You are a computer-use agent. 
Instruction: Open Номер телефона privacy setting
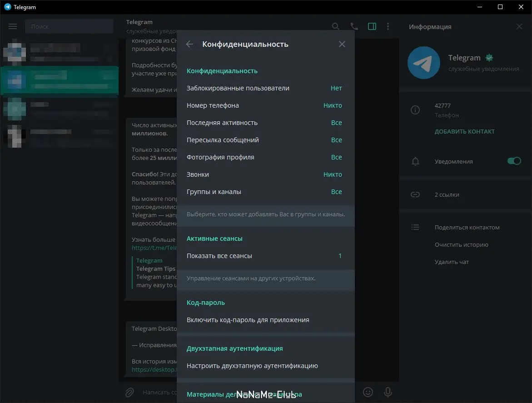click(264, 105)
